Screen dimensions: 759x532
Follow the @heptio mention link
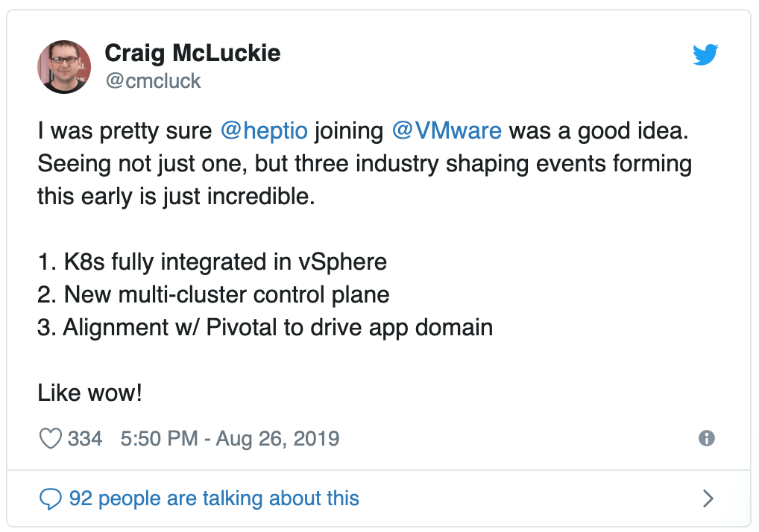tap(264, 131)
